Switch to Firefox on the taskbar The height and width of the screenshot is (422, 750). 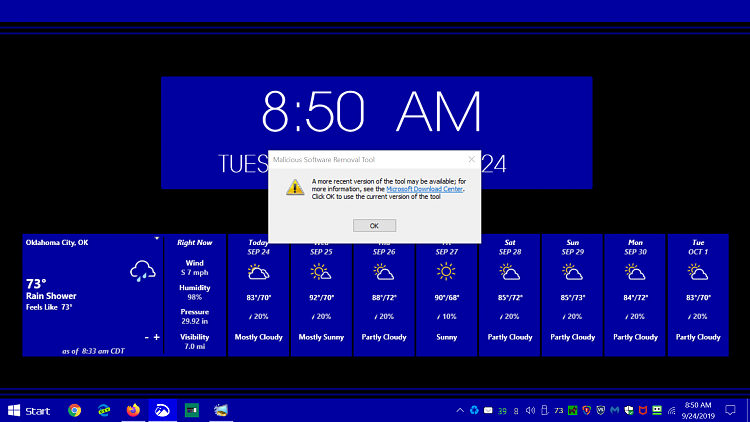[x=133, y=411]
